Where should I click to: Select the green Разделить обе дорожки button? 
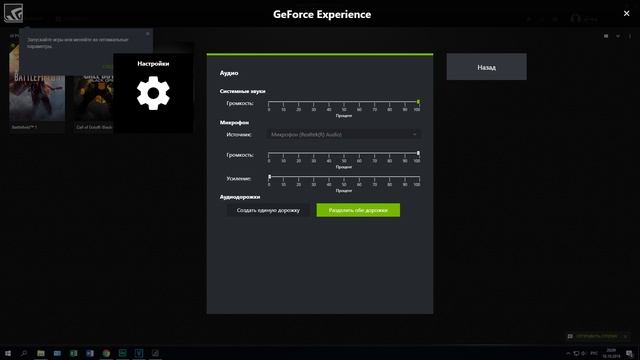point(358,210)
